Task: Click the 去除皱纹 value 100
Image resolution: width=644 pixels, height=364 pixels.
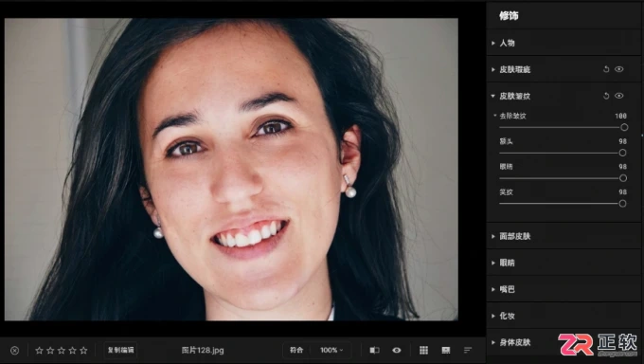Action: pos(620,116)
